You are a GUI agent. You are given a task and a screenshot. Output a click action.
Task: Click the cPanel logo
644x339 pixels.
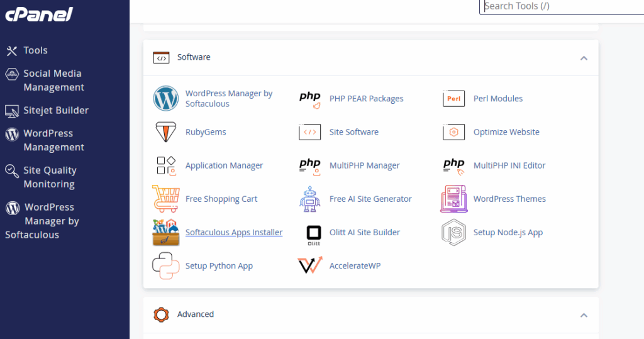(39, 14)
